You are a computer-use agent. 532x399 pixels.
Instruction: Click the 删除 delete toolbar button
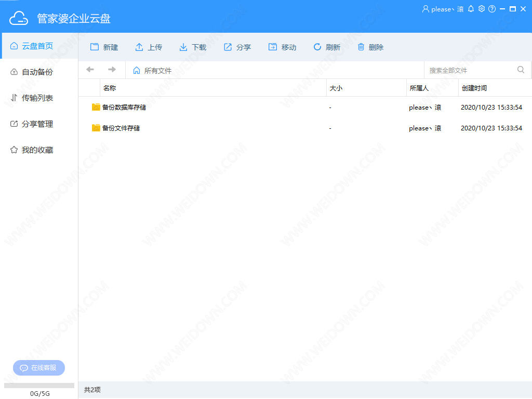tap(370, 47)
